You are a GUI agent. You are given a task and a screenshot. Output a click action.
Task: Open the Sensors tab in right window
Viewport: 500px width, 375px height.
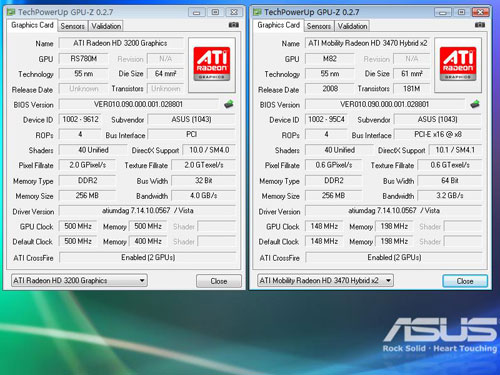tap(319, 26)
